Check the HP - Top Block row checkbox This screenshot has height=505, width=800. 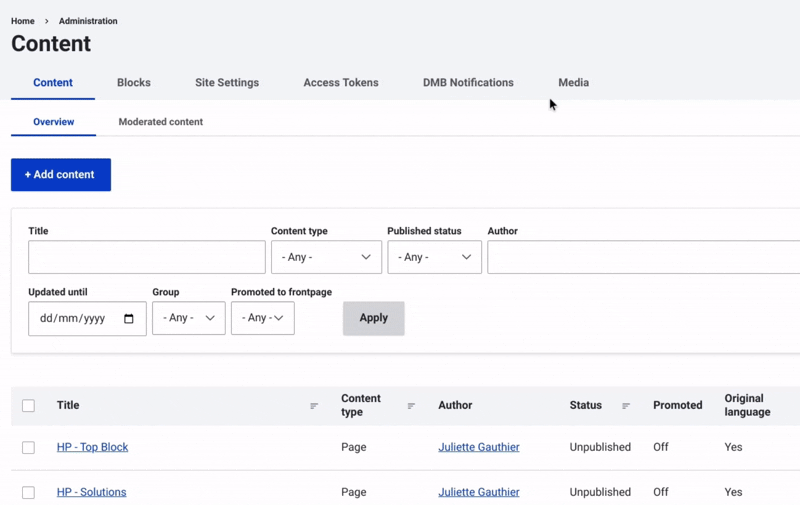pos(28,448)
